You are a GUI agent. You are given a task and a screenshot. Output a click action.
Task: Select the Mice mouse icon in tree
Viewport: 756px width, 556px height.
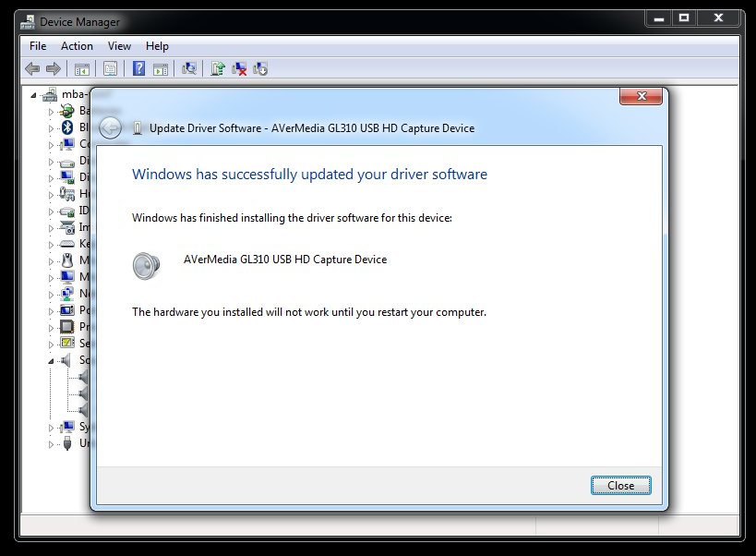tap(67, 260)
